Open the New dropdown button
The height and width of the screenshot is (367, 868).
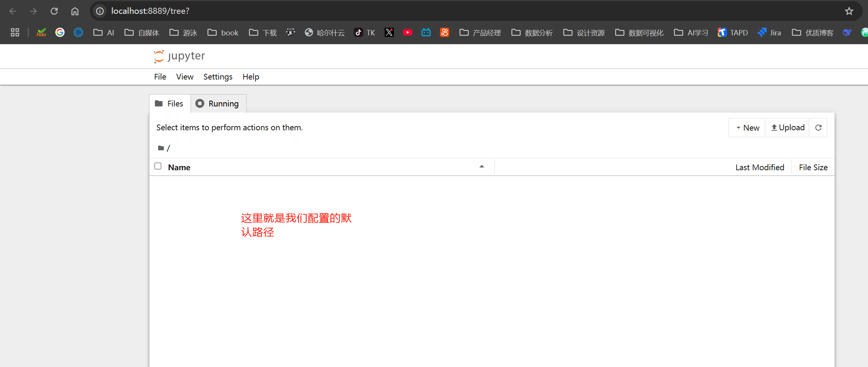click(747, 128)
